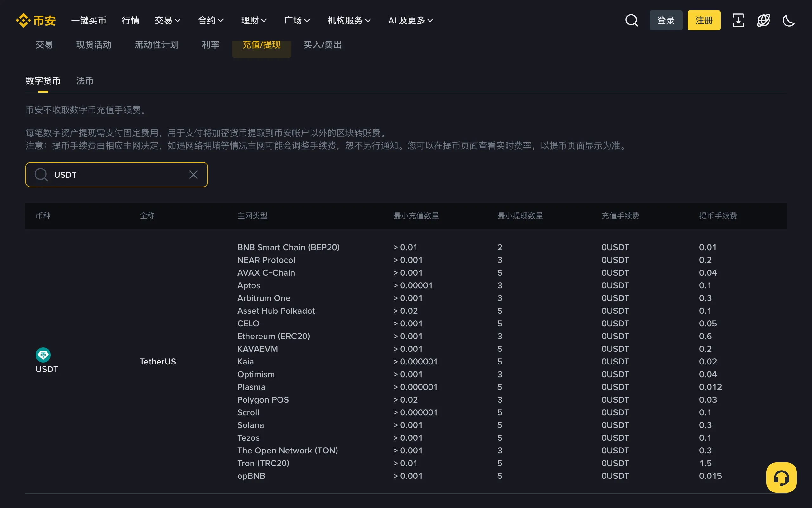Screen dimensions: 812x508
Task: Select the 数字货币 tab
Action: point(43,81)
